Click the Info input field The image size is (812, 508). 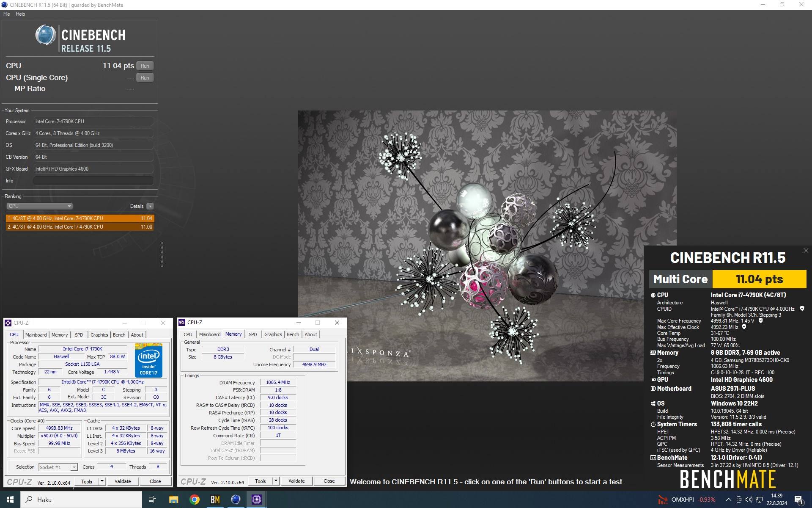[x=93, y=181]
